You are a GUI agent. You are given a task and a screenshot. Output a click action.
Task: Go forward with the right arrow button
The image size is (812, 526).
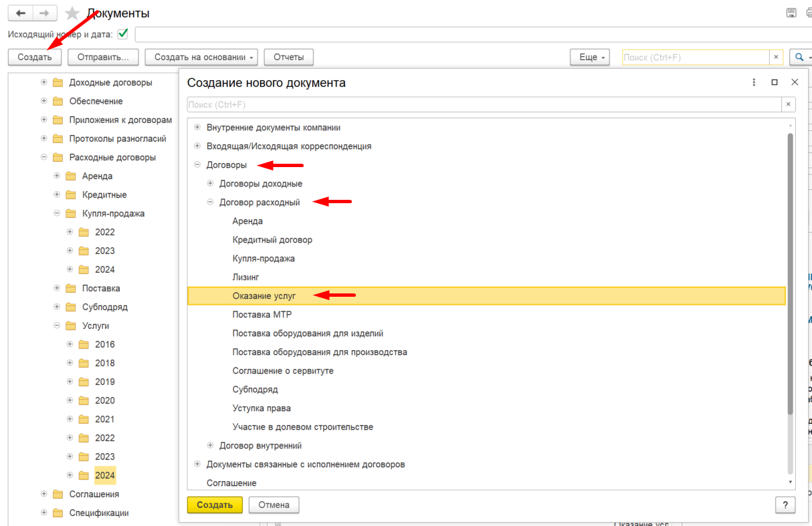pos(45,13)
